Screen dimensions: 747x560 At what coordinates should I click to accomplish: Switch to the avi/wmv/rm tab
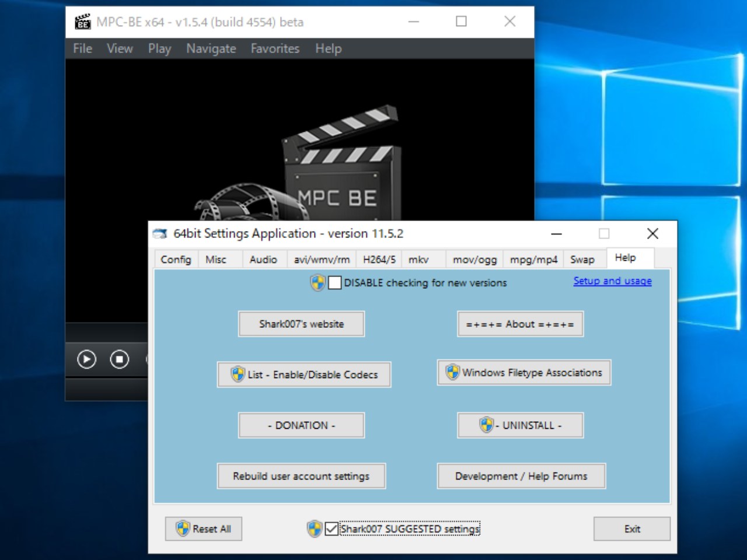322,260
